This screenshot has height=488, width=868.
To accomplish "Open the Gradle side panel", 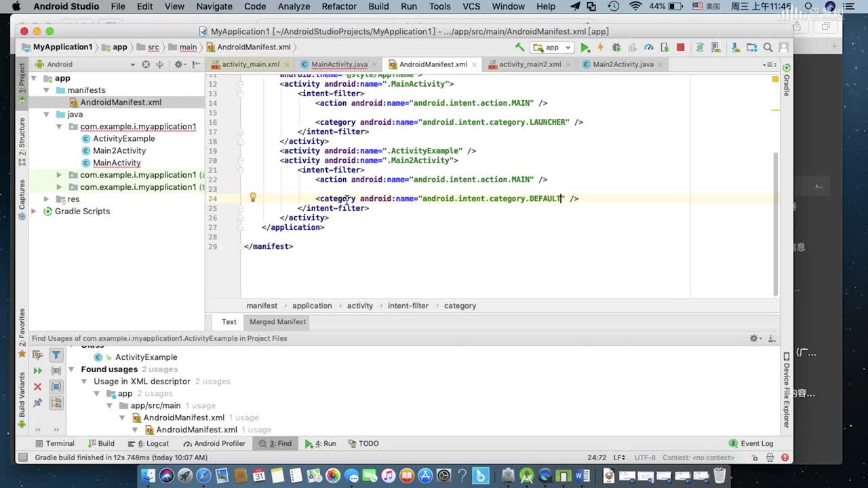I will (787, 80).
